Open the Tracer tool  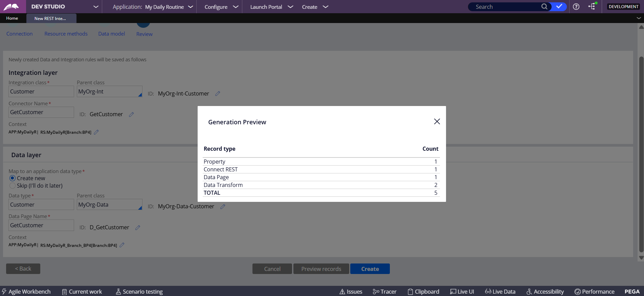point(384,292)
